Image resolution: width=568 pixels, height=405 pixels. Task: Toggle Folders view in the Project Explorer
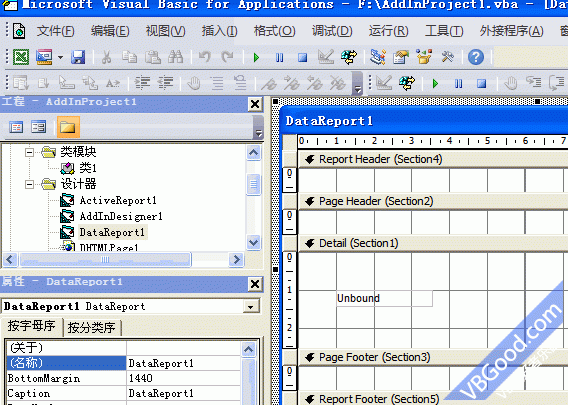click(x=68, y=127)
